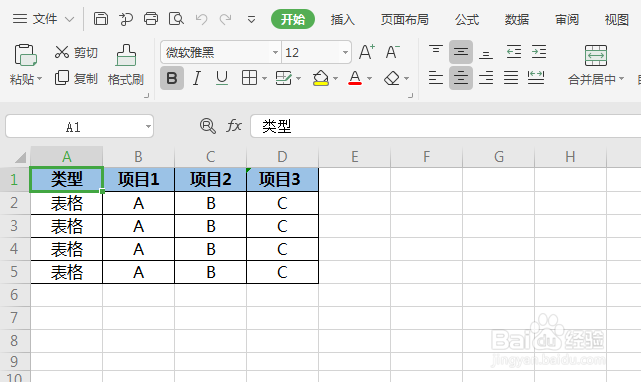Increase font size with A+ icon
The image size is (641, 382).
(367, 52)
